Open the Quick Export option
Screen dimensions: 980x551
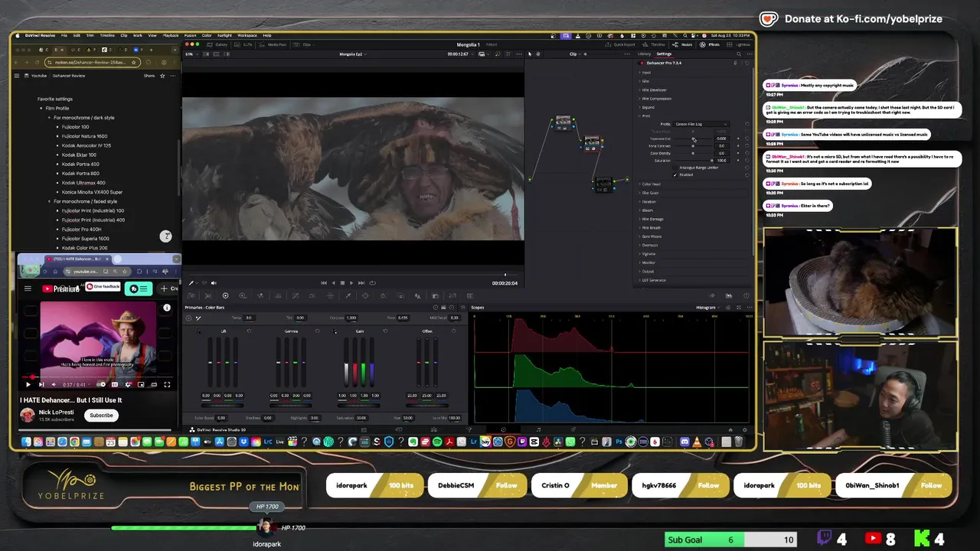coord(622,44)
